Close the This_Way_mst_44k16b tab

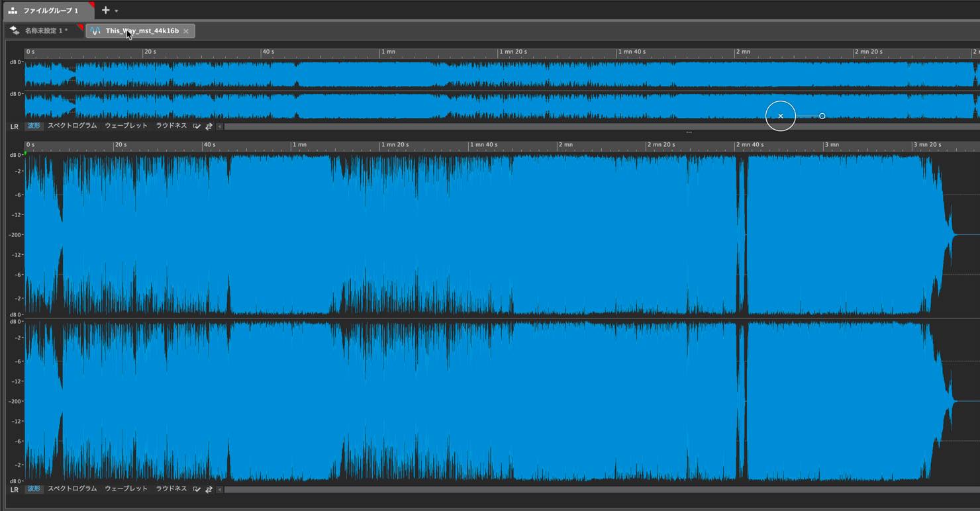[186, 31]
